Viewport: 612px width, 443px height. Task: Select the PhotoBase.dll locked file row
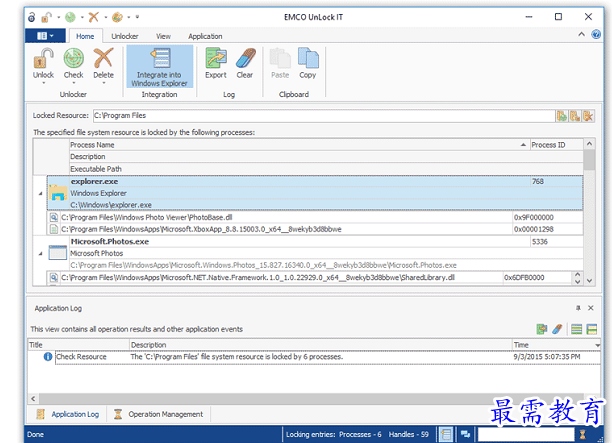point(315,217)
